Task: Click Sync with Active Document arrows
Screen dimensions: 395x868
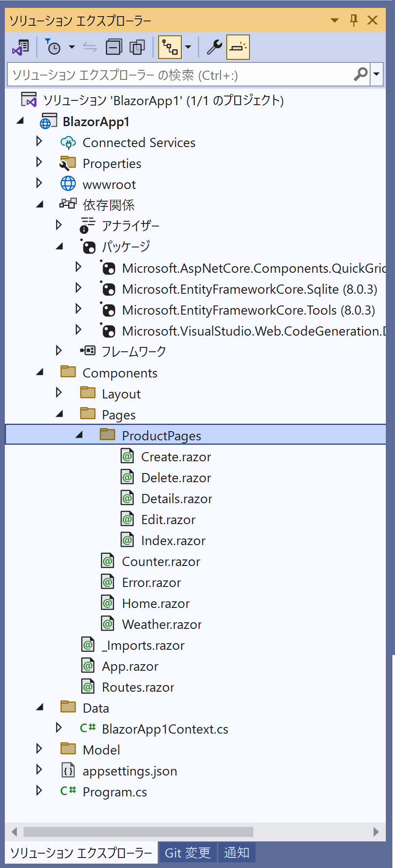Action: point(90,47)
